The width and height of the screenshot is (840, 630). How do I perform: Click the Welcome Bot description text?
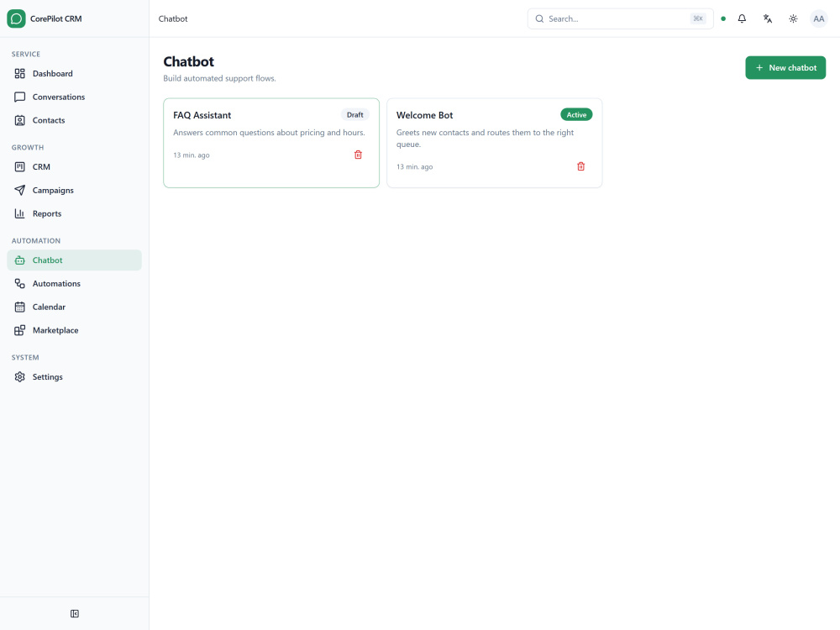(485, 139)
